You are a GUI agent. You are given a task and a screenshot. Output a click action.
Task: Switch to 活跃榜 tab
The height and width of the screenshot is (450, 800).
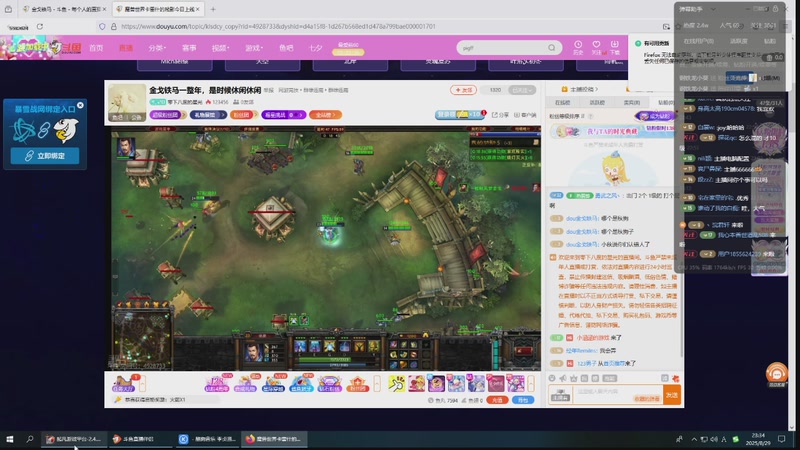coord(597,103)
